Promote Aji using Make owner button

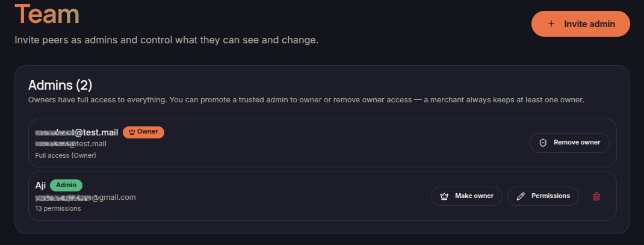[x=466, y=196]
